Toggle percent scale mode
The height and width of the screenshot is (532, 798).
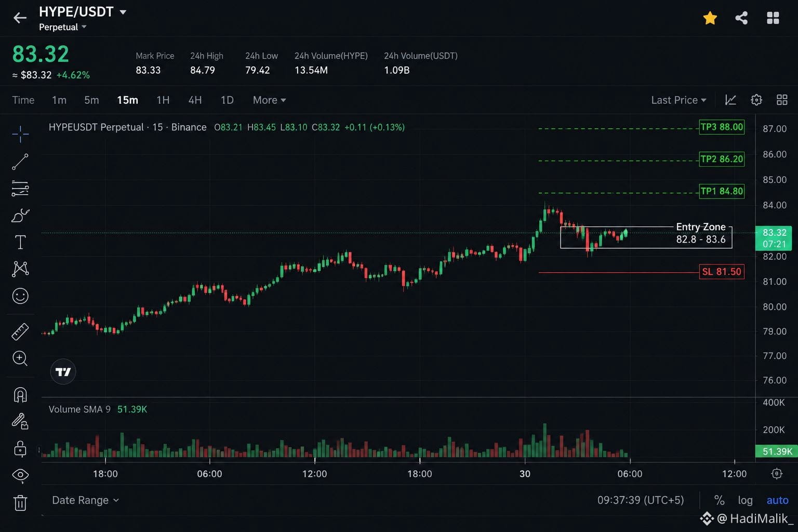point(719,500)
